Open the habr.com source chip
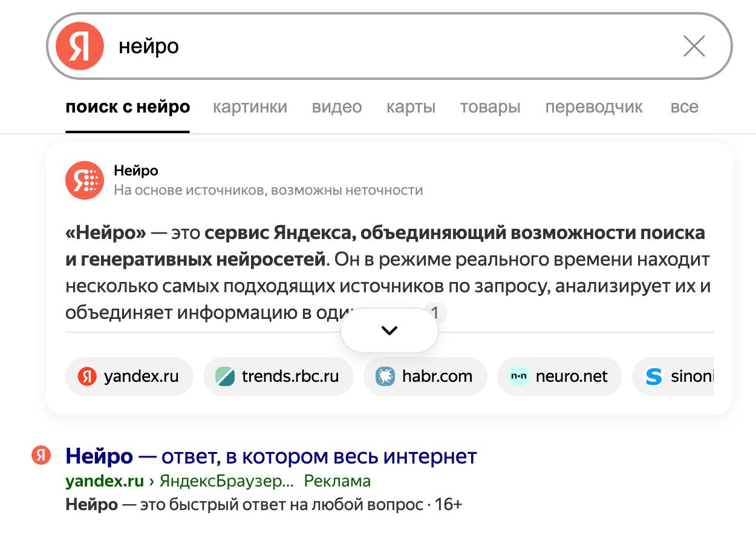Screen dimensions: 756x541 click(385, 376)
